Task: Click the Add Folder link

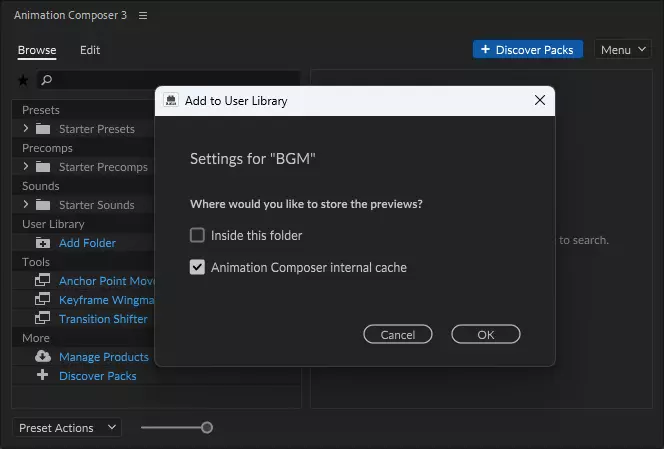Action: (x=87, y=243)
